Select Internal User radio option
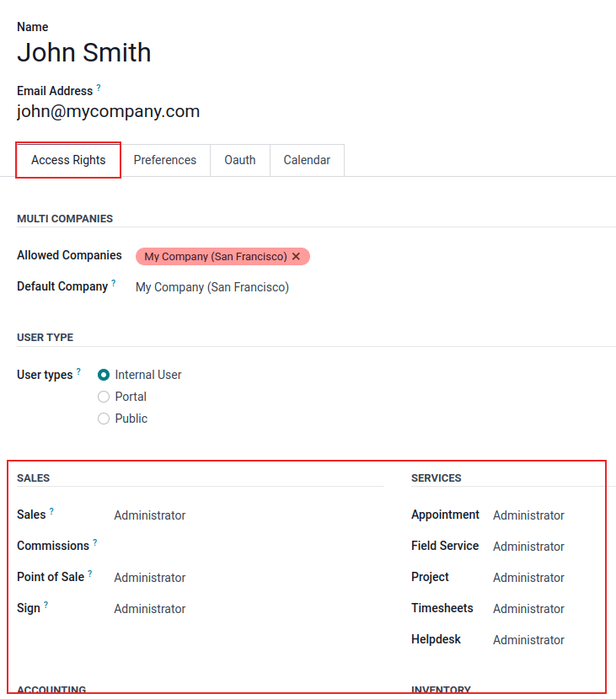 coord(104,375)
